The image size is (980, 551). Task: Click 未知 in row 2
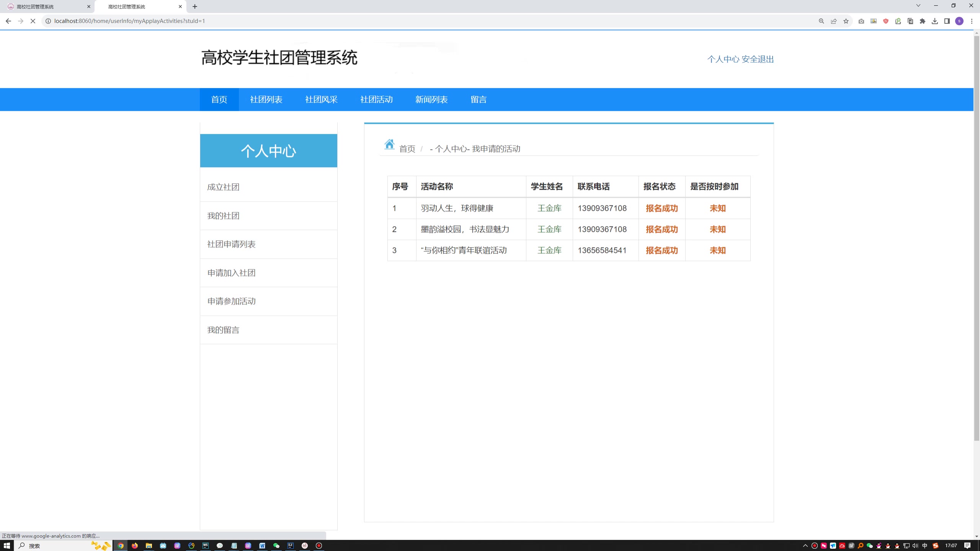tap(718, 229)
